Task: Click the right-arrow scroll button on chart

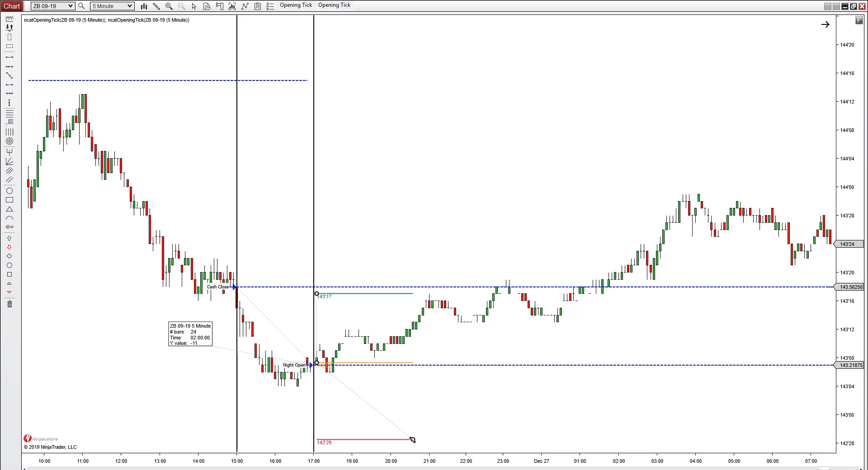Action: (x=825, y=24)
